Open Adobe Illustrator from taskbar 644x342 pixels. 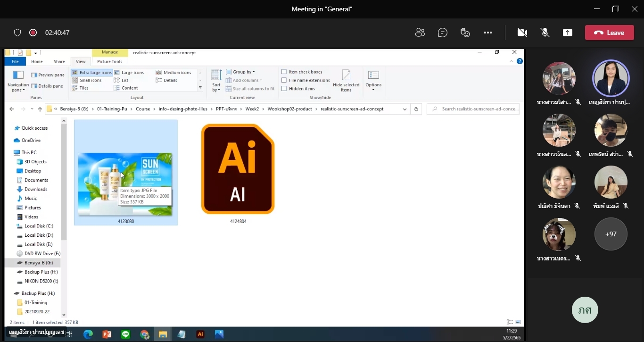(x=200, y=334)
